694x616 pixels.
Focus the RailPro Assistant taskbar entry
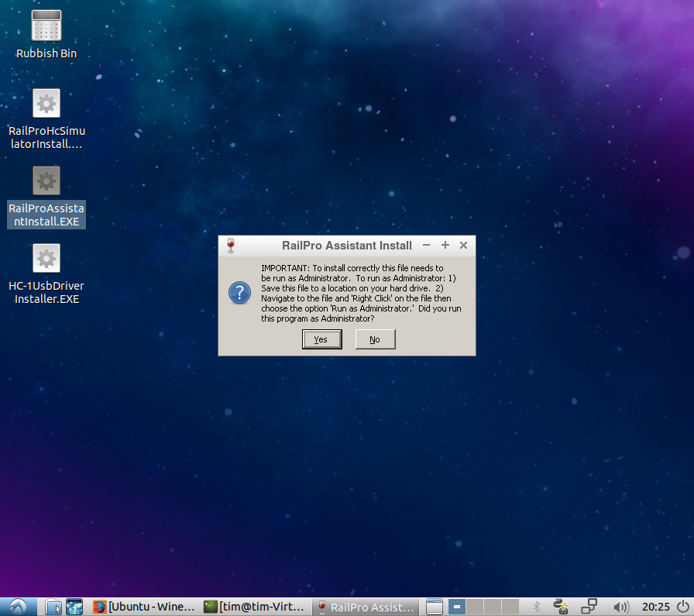point(364,607)
